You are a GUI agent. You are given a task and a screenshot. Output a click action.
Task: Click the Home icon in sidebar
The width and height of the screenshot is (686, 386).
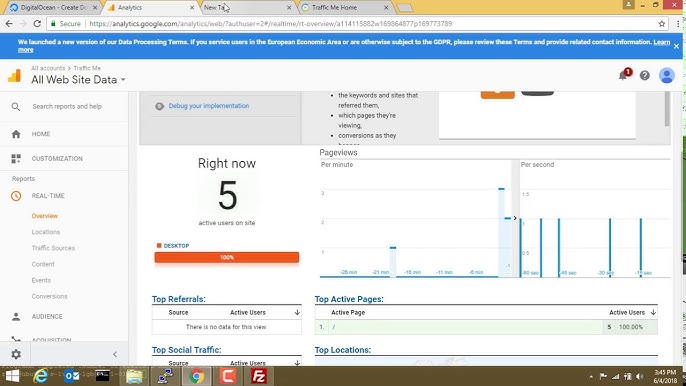click(x=16, y=134)
